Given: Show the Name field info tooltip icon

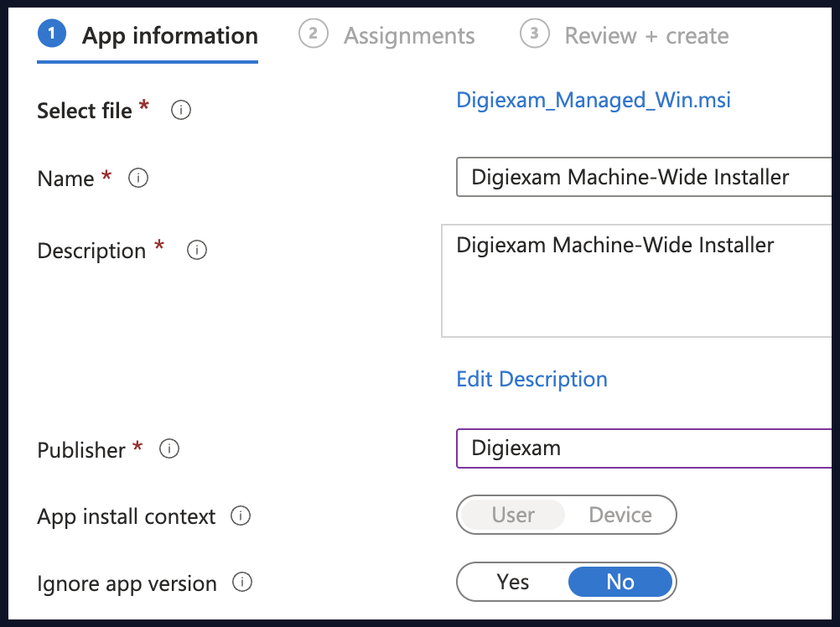Looking at the screenshot, I should (138, 178).
